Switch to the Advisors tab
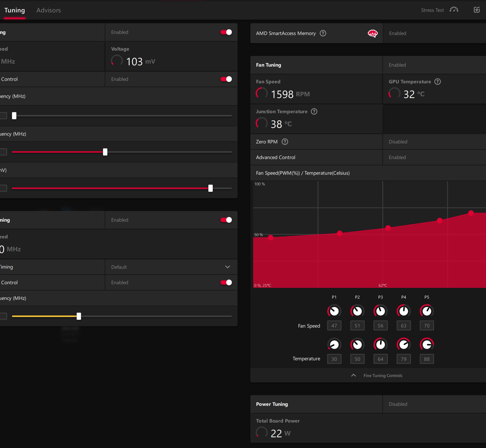The image size is (486, 448). pos(48,10)
